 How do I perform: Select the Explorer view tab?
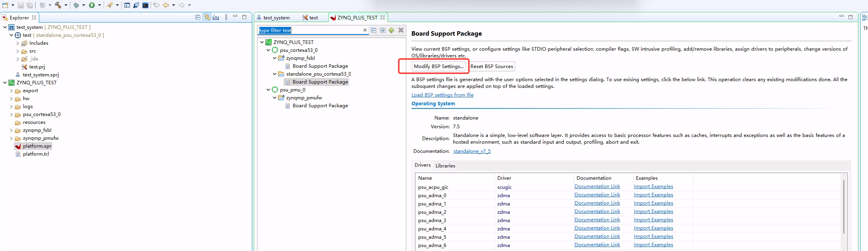coord(19,17)
